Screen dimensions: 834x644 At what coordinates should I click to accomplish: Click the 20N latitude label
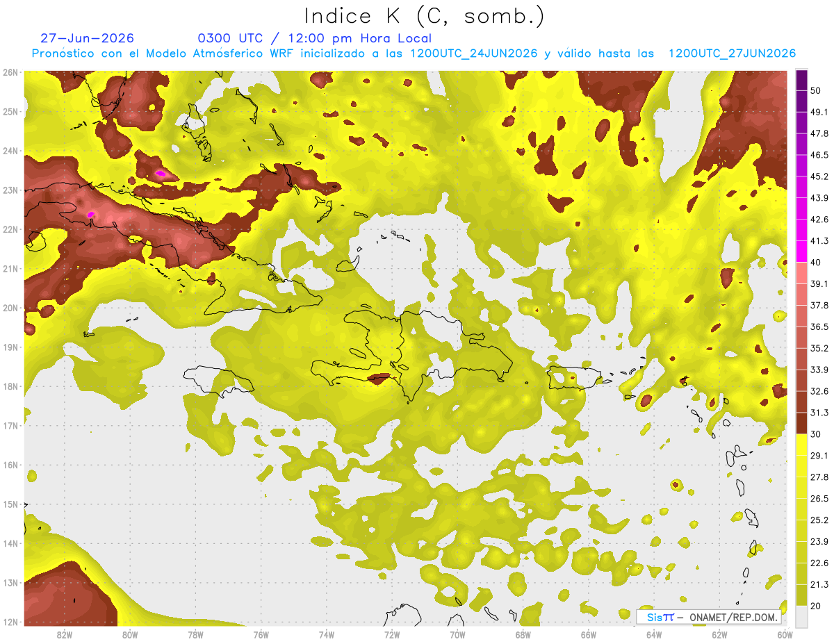click(x=10, y=308)
